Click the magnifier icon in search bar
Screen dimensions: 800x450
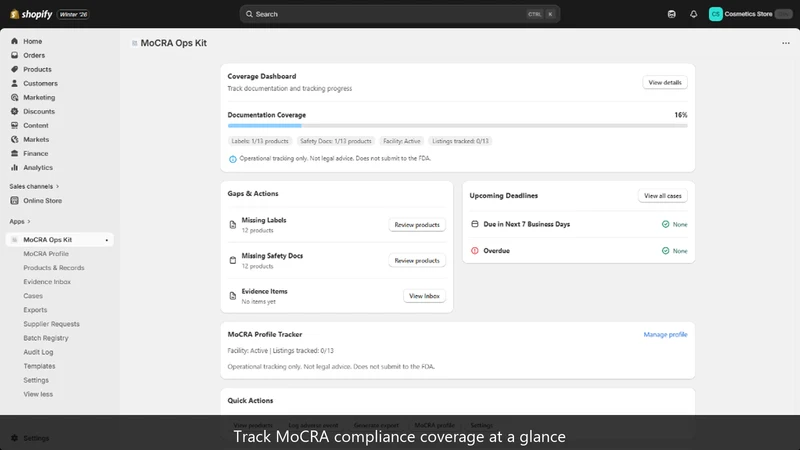pyautogui.click(x=249, y=14)
